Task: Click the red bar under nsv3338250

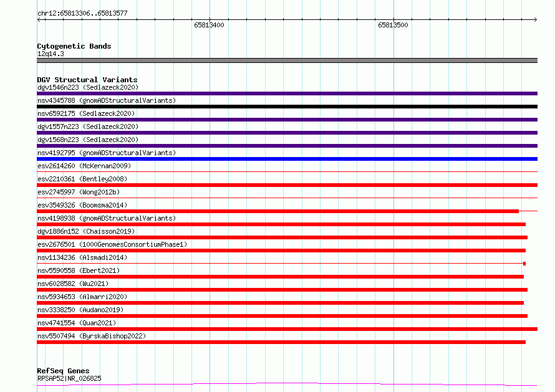Action: (282, 316)
